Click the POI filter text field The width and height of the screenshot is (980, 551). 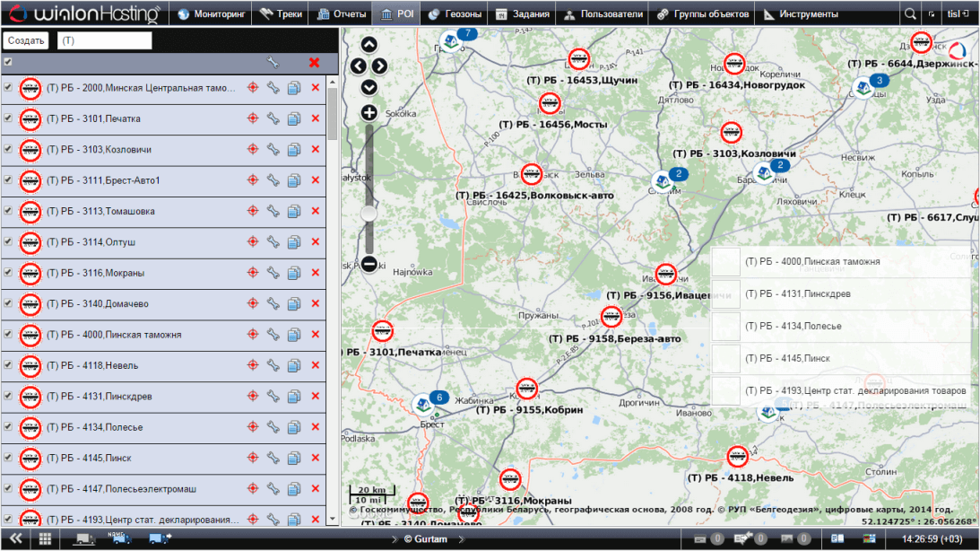tap(104, 41)
